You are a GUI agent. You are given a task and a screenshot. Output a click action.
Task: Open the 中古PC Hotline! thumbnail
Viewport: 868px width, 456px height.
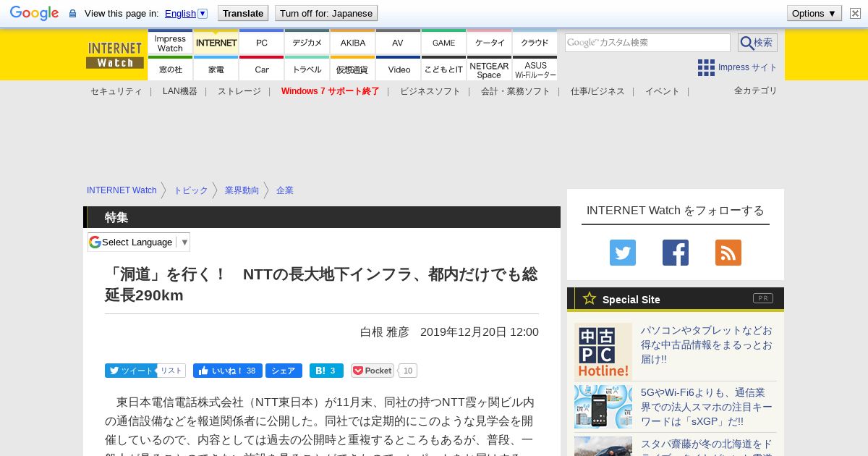pyautogui.click(x=603, y=352)
